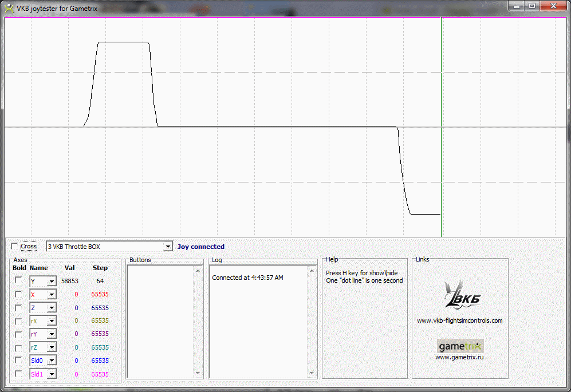Click the Y axis value 58853
This screenshot has width=571, height=392.
coord(69,281)
